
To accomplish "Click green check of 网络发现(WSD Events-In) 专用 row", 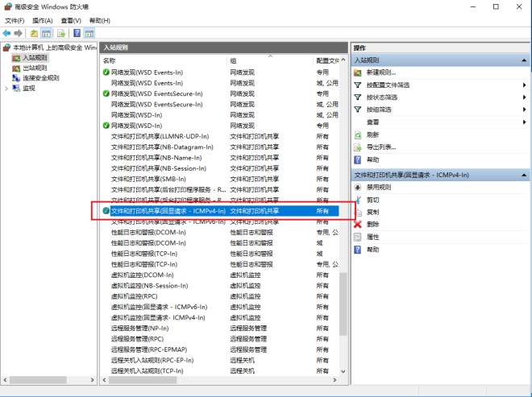I will [106, 72].
